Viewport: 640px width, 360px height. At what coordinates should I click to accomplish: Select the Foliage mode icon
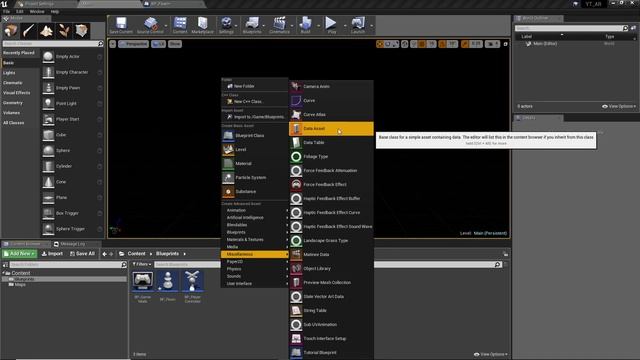[64, 31]
